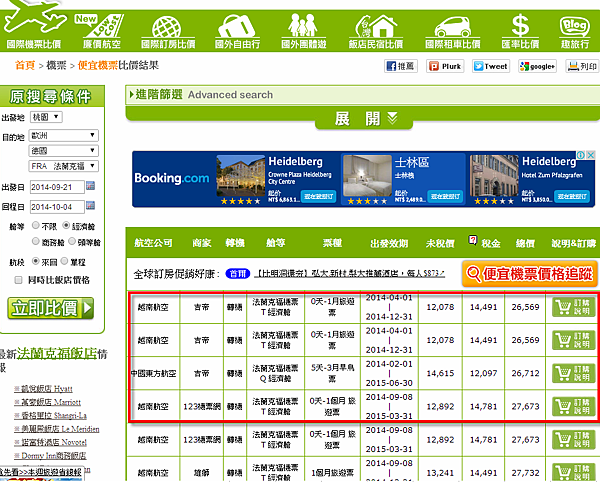Image resolution: width=600 pixels, height=482 pixels.
Task: Open the ad info icon on the Booking.com banner
Action: (581, 155)
